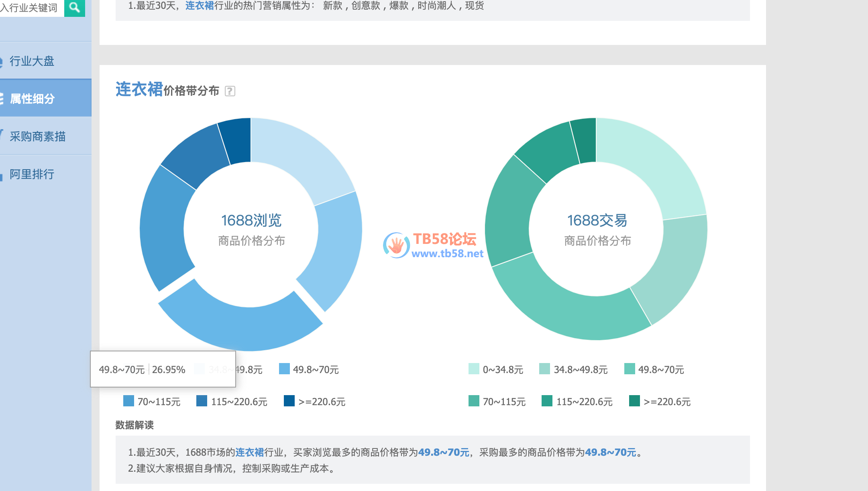Click the 1688浏览 center label
This screenshot has width=868, height=491.
coord(251,220)
